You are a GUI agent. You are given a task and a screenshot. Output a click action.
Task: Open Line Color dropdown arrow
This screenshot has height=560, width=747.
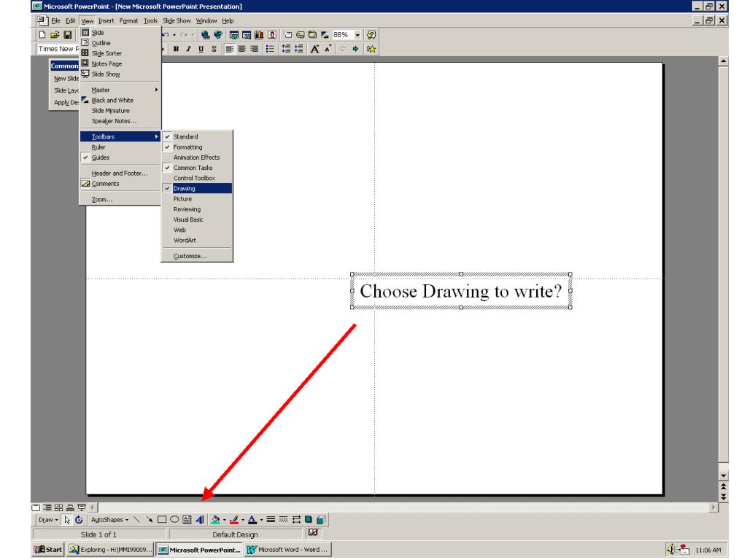242,520
